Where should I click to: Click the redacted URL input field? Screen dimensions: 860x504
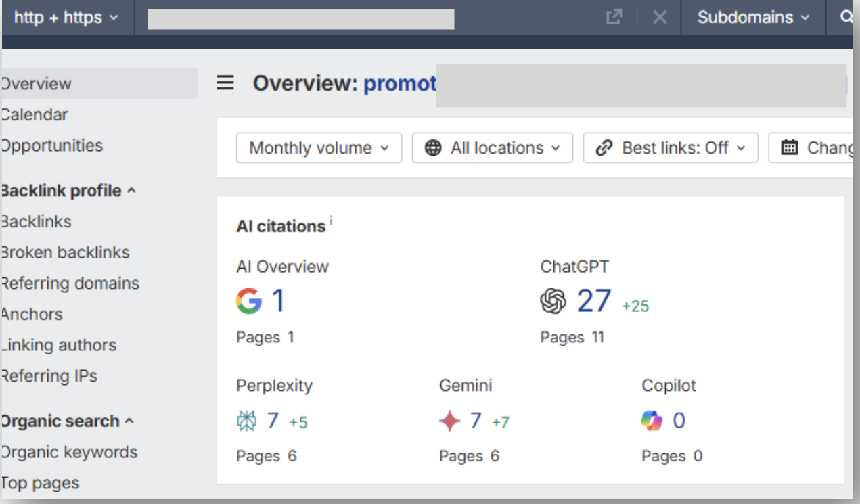[x=301, y=19]
